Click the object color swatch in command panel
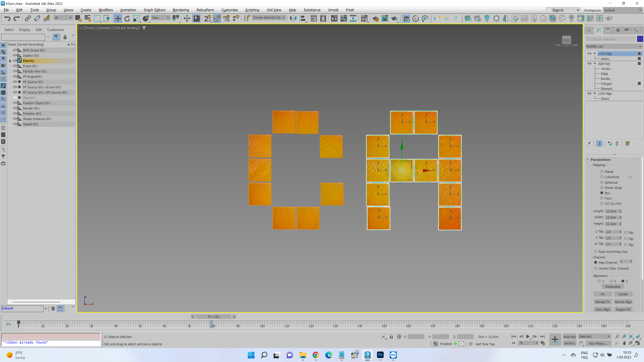Image resolution: width=644 pixels, height=362 pixels. click(640, 39)
